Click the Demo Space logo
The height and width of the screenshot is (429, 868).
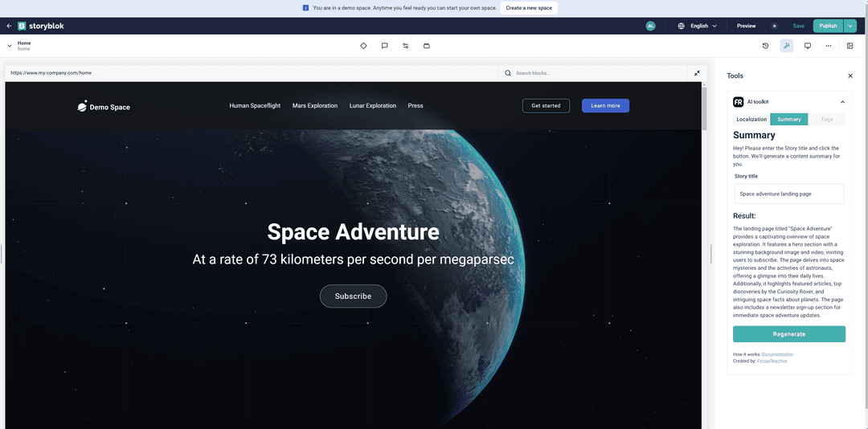coord(104,106)
